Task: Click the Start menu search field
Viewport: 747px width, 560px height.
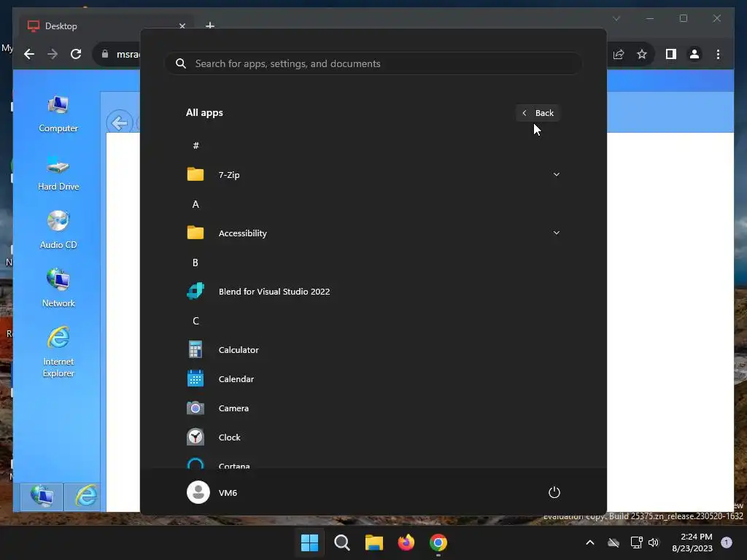Action: [373, 63]
